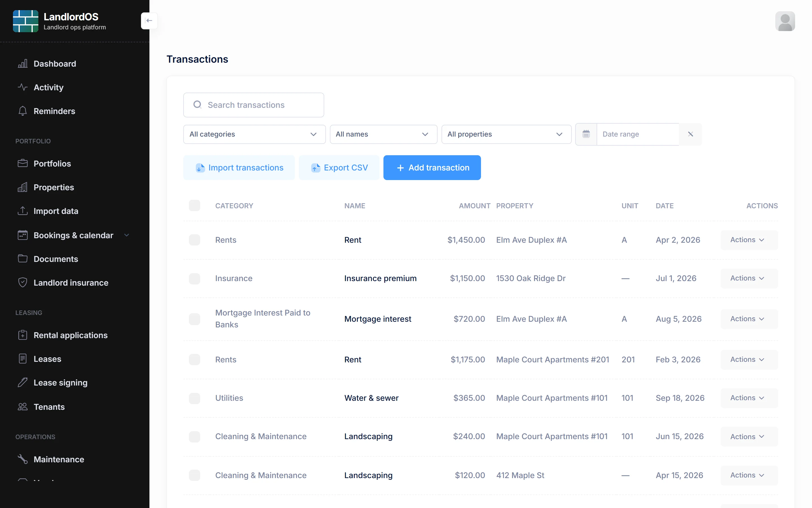Go to the Activity page

48,87
